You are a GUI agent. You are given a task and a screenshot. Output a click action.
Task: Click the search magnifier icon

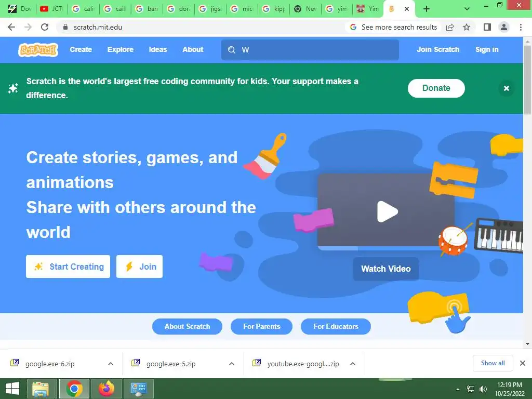[231, 50]
